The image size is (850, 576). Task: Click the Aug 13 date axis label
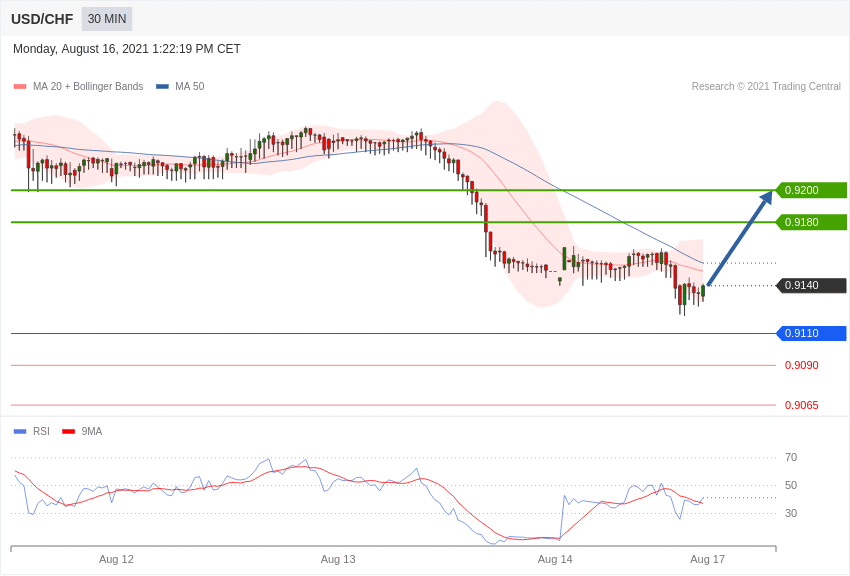coord(338,559)
